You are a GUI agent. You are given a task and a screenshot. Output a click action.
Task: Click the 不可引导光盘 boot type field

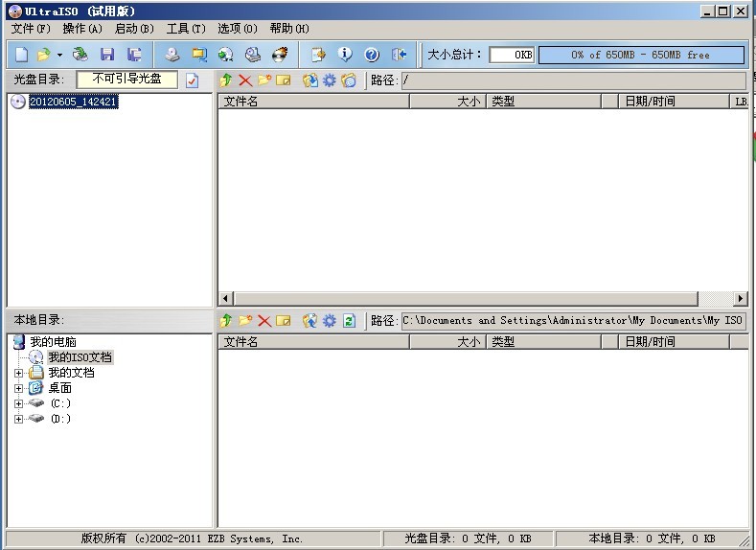point(126,80)
